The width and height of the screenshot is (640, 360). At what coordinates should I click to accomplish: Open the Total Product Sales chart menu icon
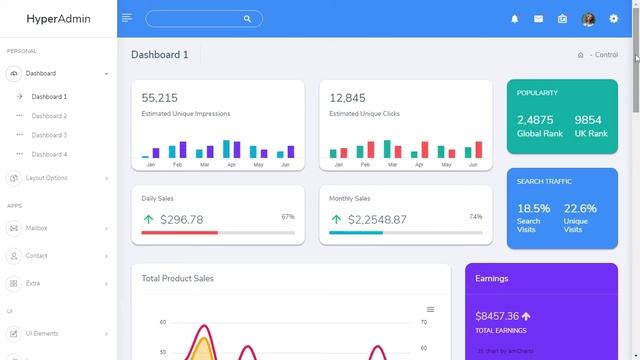click(430, 309)
